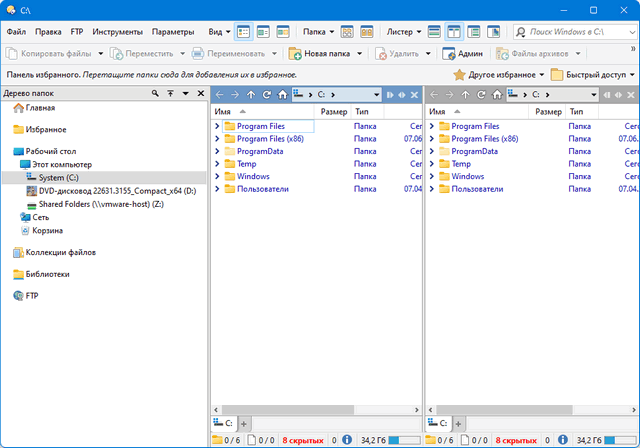Toggle the second folder icon right of Папка
Viewport: 640px width, 448px height.
pos(367,31)
